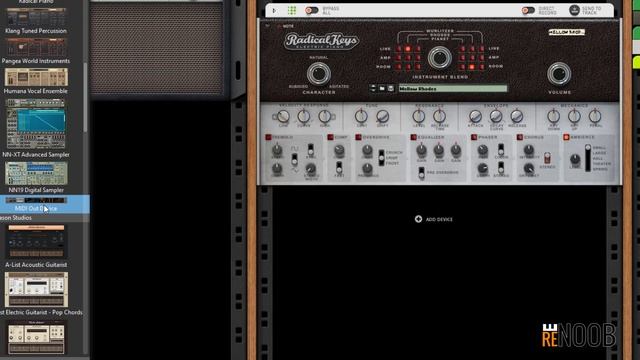Click the Radical Keys logo badge
Image resolution: width=640 pixels, height=360 pixels.
[321, 41]
